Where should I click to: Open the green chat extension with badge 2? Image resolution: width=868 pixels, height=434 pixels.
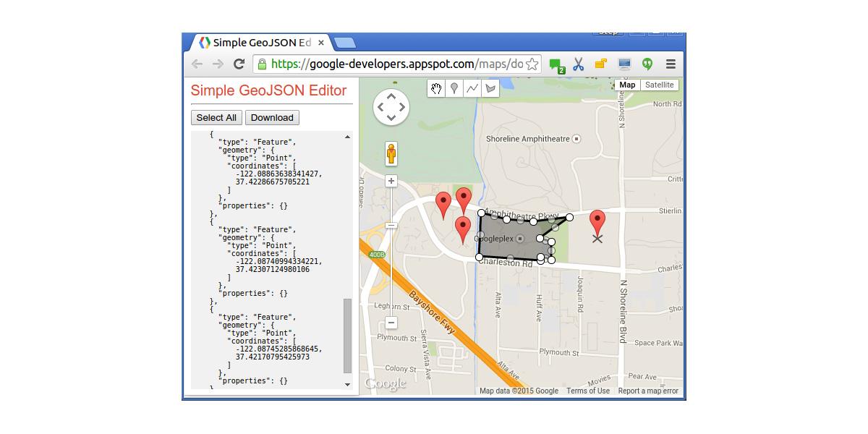tap(556, 65)
